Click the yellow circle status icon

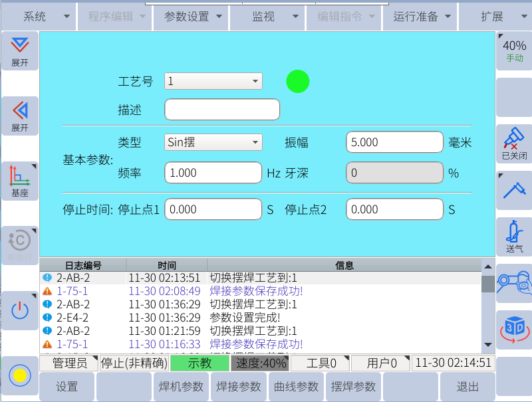(x=20, y=375)
